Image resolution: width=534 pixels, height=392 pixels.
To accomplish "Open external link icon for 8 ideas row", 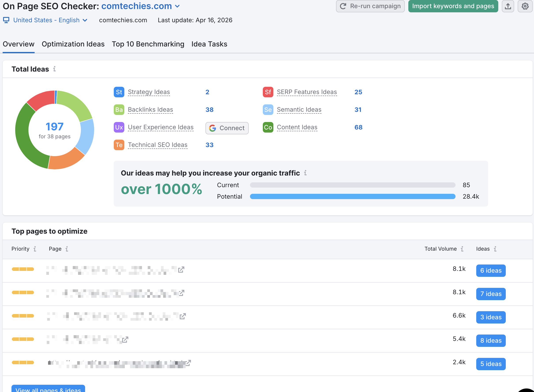I will tap(125, 340).
